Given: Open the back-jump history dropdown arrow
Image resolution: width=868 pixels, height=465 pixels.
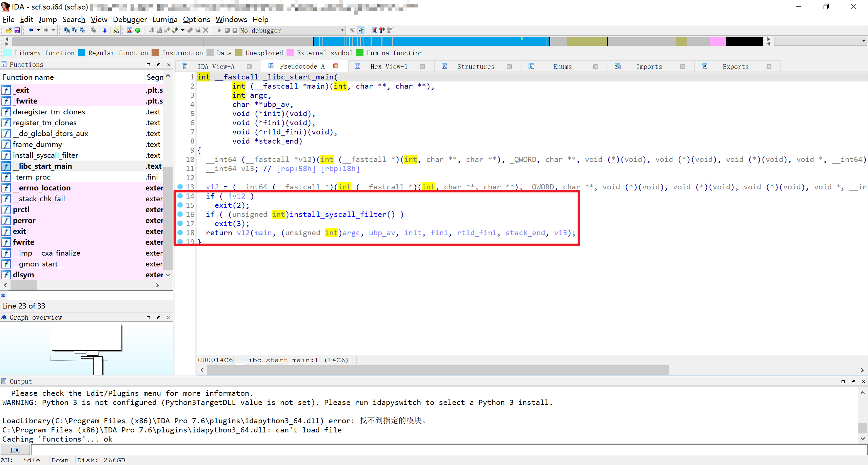Looking at the screenshot, I should click(x=38, y=30).
